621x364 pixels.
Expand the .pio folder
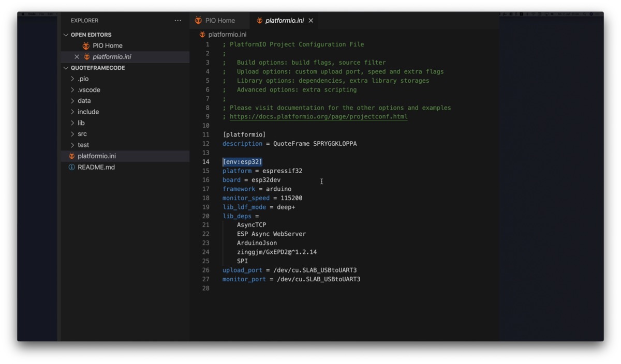coord(72,79)
